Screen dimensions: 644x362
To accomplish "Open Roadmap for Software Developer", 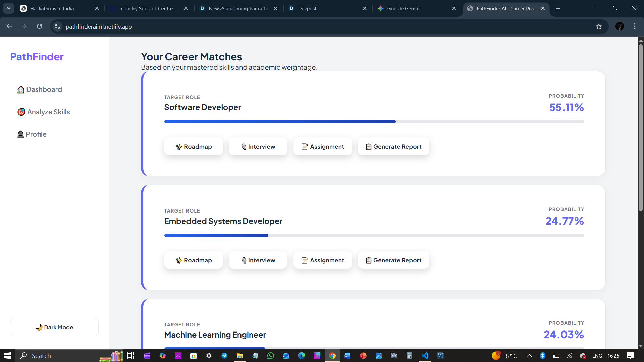I will (x=194, y=146).
